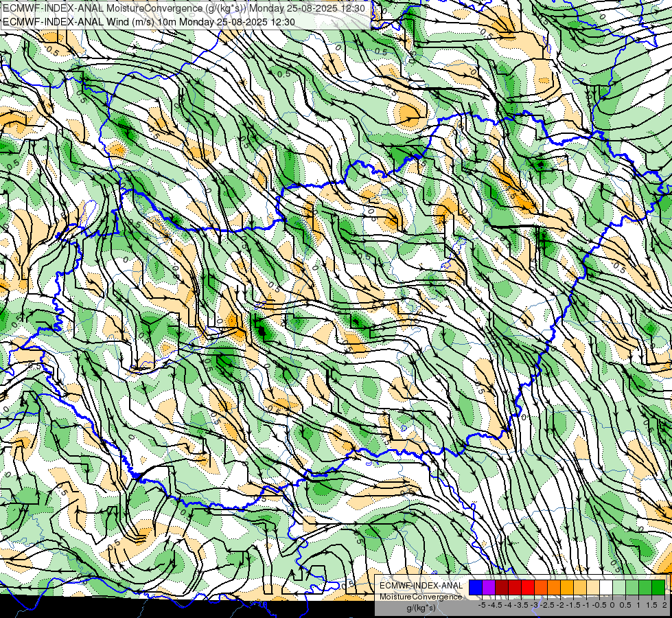Viewport: 672px width, 618px height.
Task: Click the legend tick value -3.5
Action: (521, 605)
